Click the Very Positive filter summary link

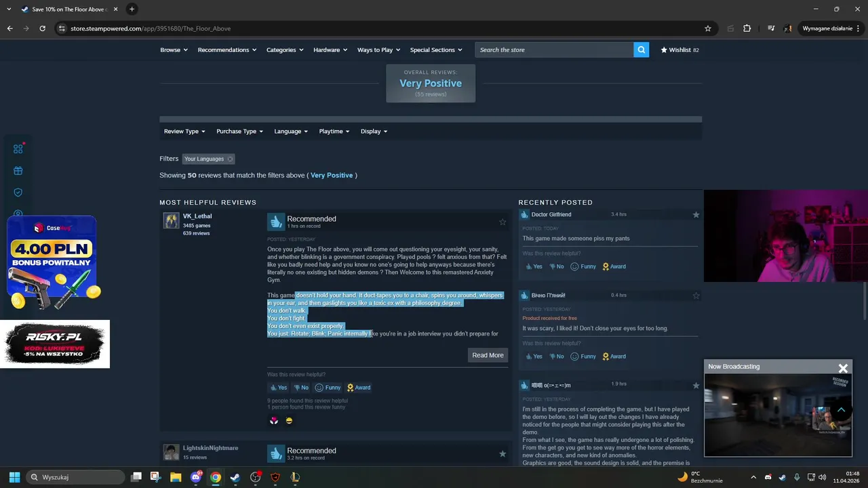point(332,175)
